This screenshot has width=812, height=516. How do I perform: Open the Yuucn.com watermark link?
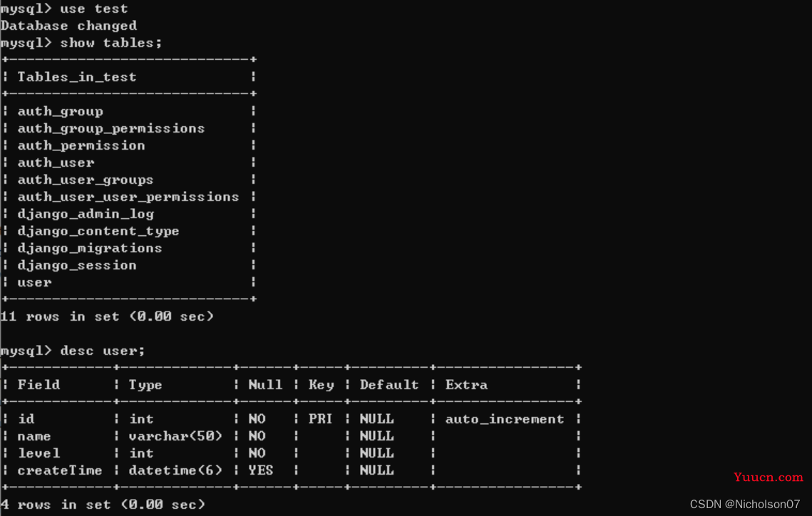[769, 478]
